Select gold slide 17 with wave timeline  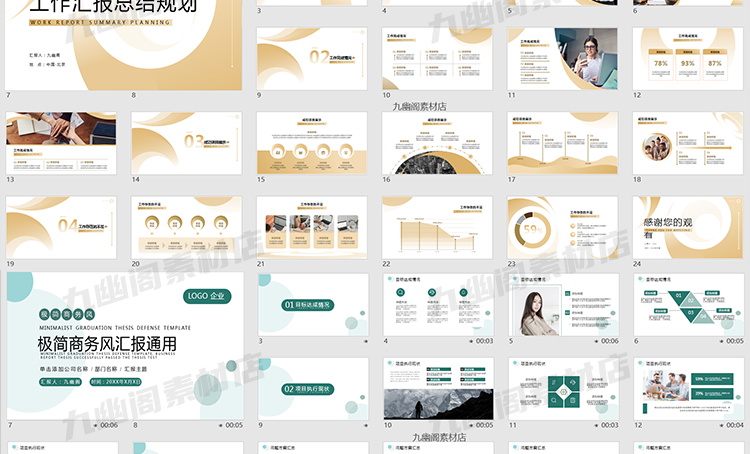(x=562, y=143)
